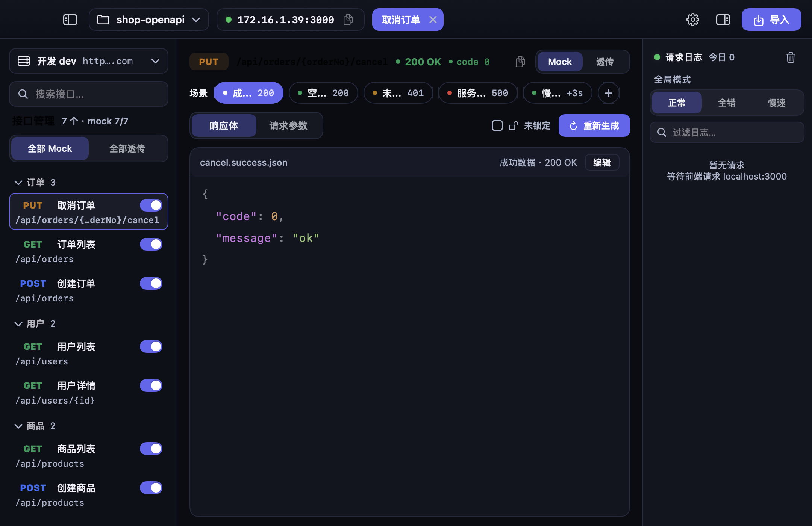Open the shop-openapi project dropdown

[x=149, y=20]
